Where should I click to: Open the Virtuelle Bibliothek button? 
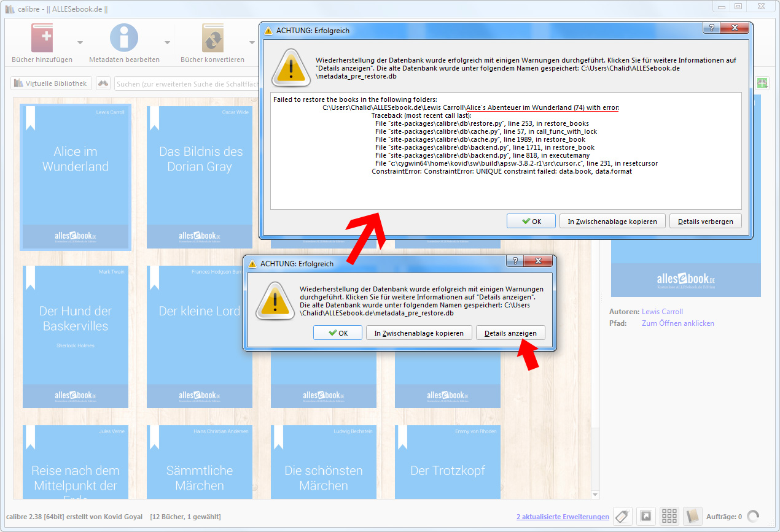pyautogui.click(x=51, y=83)
